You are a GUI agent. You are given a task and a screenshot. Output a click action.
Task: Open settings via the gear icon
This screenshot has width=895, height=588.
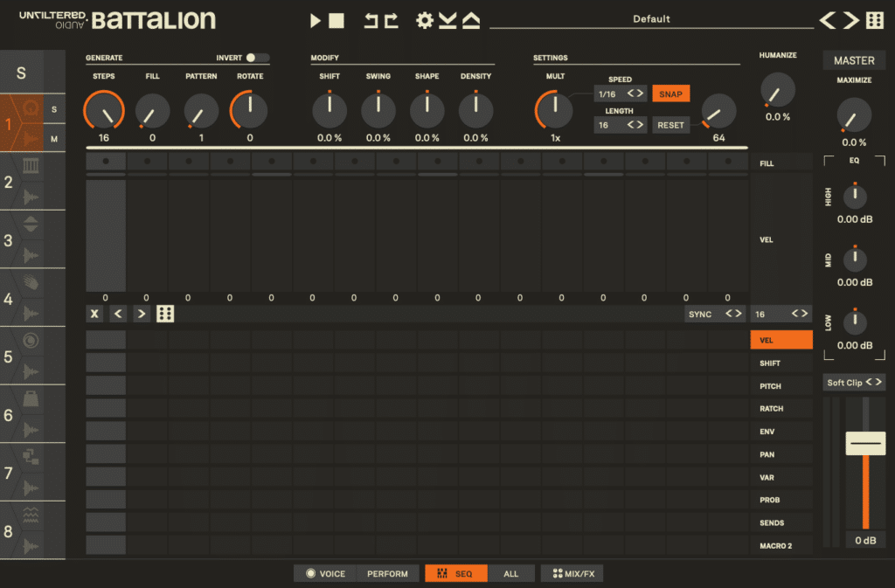(x=425, y=20)
